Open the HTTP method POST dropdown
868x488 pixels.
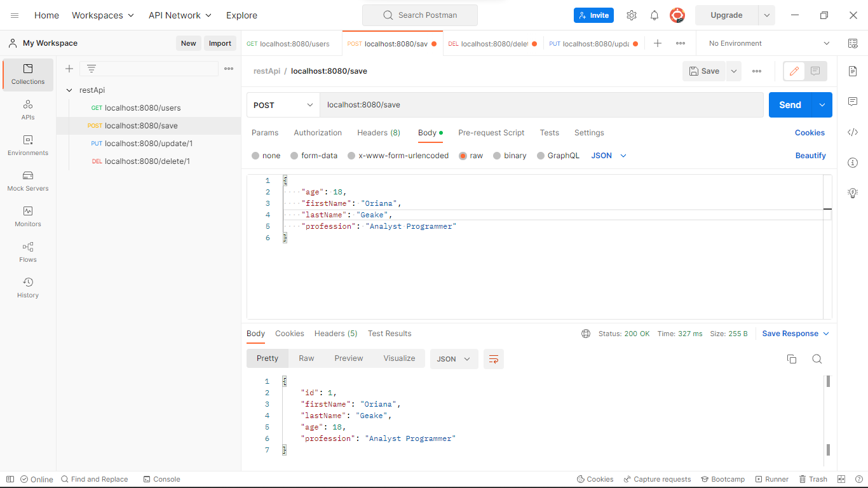(283, 105)
